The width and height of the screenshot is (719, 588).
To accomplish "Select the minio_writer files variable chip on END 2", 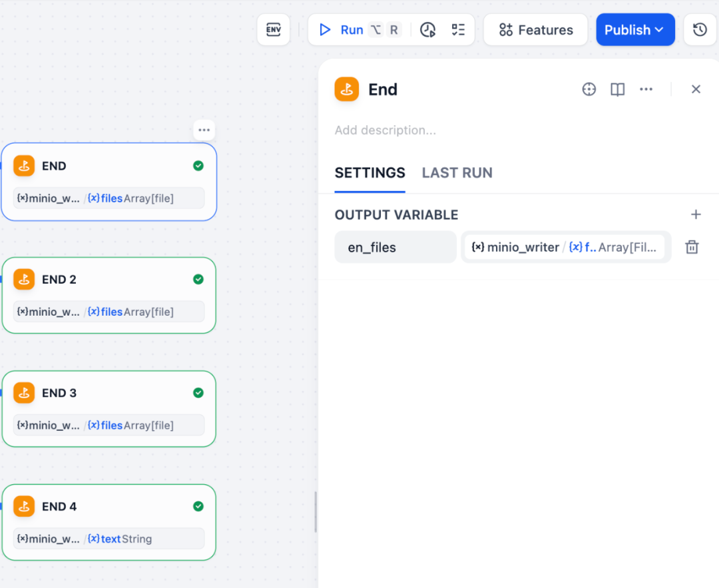I will pyautogui.click(x=109, y=311).
